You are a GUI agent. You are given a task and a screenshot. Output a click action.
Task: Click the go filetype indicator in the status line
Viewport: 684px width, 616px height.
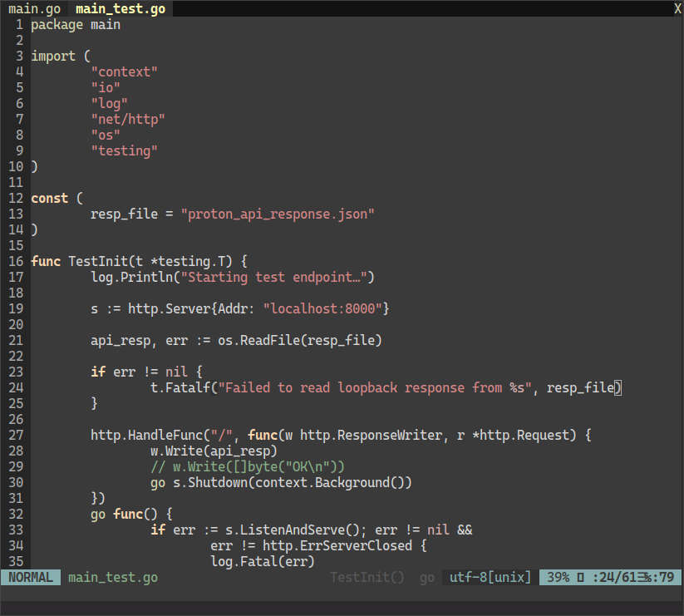pos(427,577)
